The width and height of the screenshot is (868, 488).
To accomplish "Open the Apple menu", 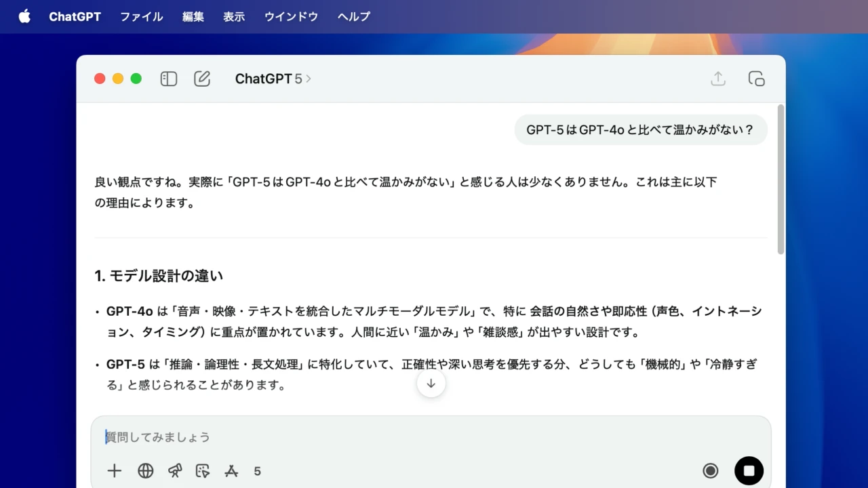I will click(x=24, y=17).
